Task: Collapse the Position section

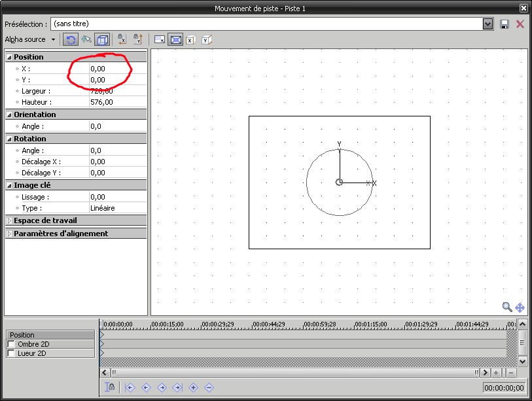Action: 10,57
